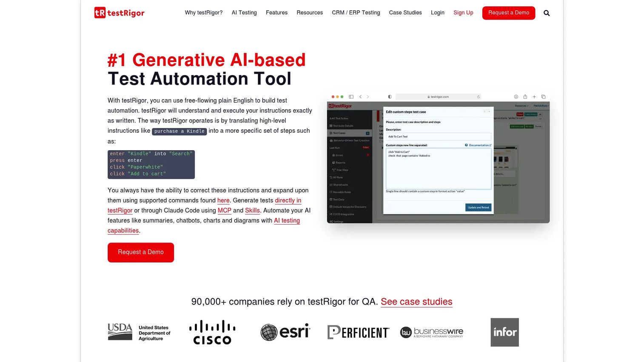Open the AI Testing menu item
644x362 pixels.
(244, 13)
